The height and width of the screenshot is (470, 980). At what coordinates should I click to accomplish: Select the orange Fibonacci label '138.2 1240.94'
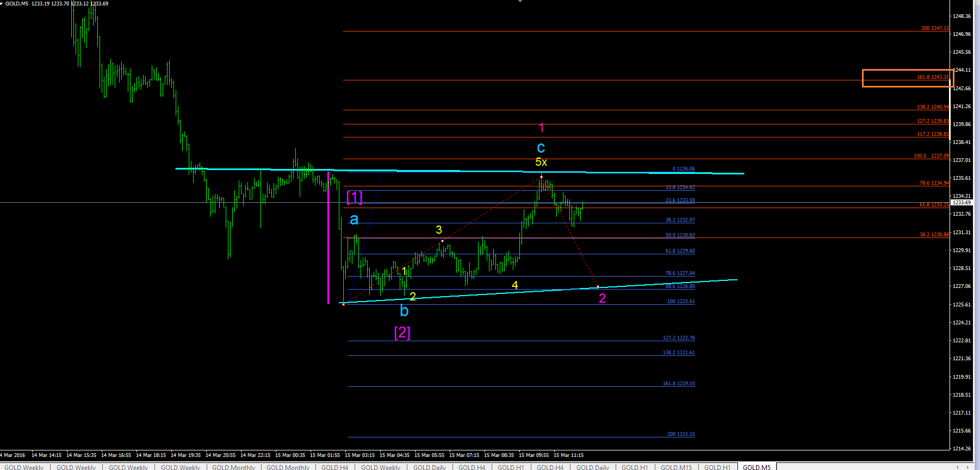click(x=933, y=107)
